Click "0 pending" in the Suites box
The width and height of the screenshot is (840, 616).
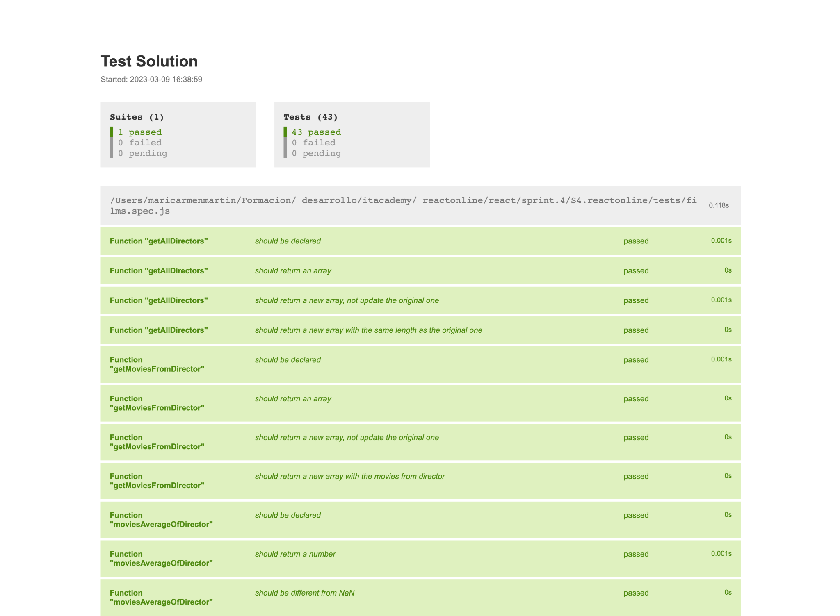[143, 153]
